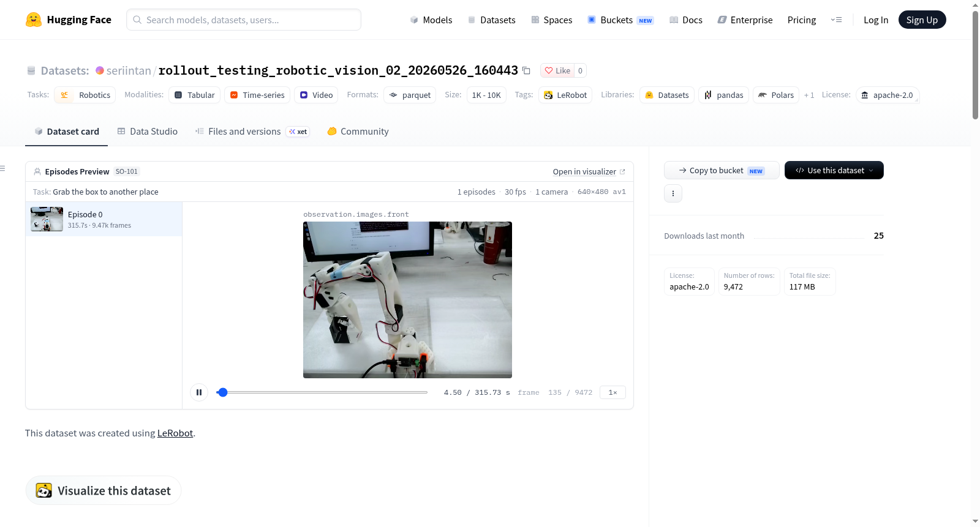Viewport: 980px width, 527px height.
Task: Click the video progress slider
Action: point(322,392)
